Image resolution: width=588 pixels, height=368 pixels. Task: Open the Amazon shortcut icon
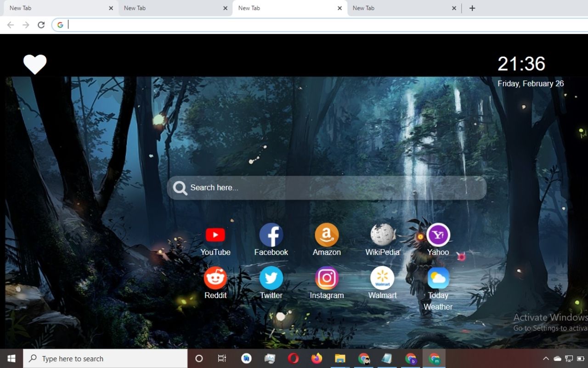point(327,235)
